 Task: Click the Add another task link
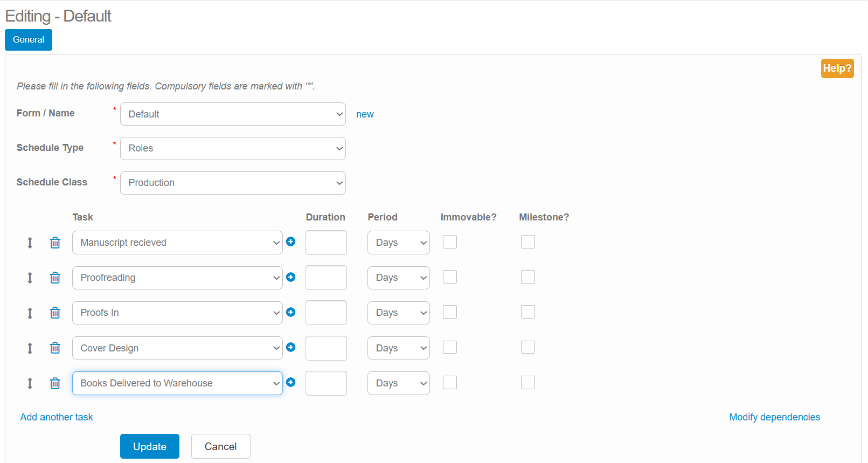(x=57, y=417)
